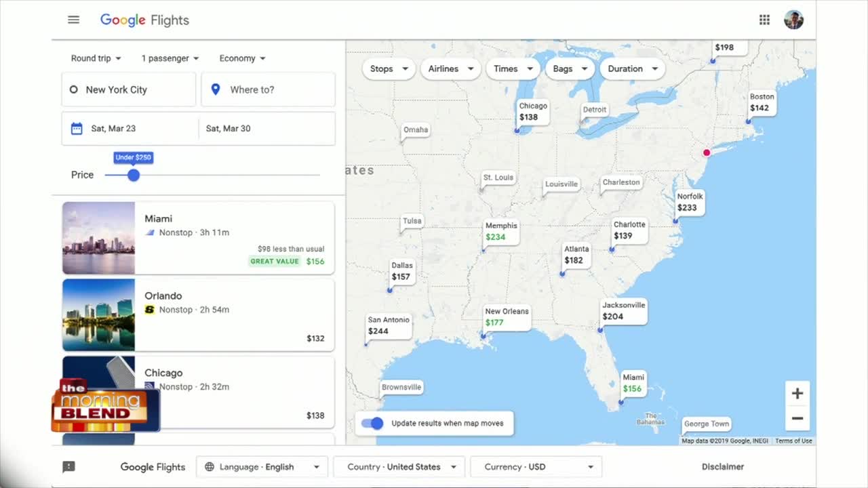Open the account profile avatar
This screenshot has width=868, height=488.
coord(793,20)
